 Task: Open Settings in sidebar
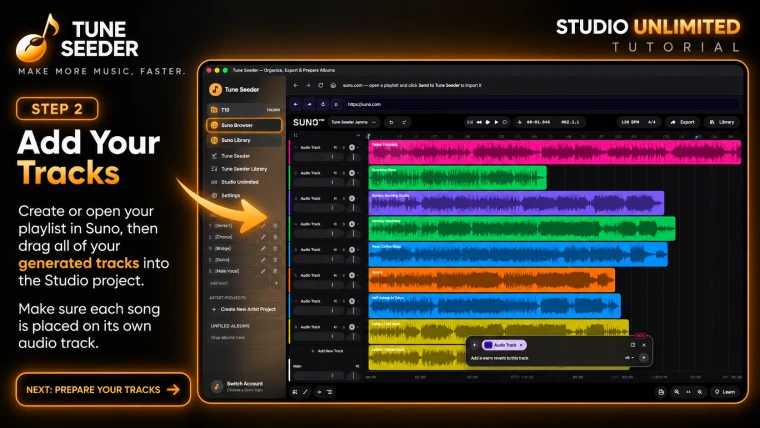231,195
